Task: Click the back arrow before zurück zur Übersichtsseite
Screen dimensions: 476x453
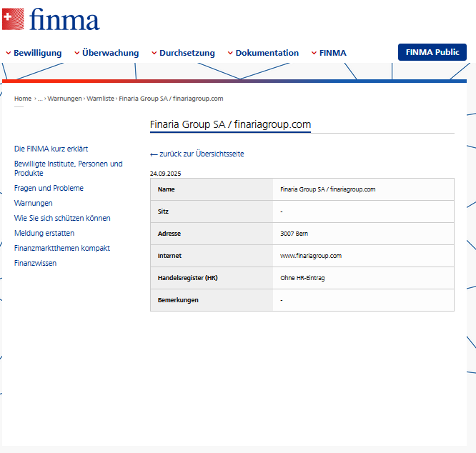Action: [x=154, y=154]
